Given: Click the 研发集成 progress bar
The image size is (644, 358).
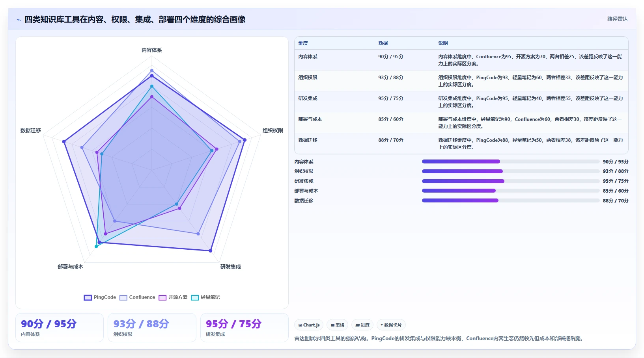Looking at the screenshot, I should [511, 181].
